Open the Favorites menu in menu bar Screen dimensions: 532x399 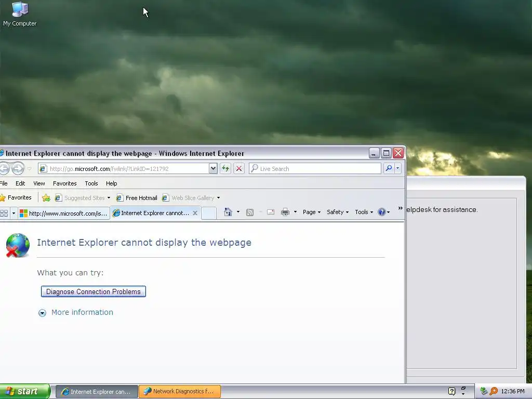coord(64,183)
